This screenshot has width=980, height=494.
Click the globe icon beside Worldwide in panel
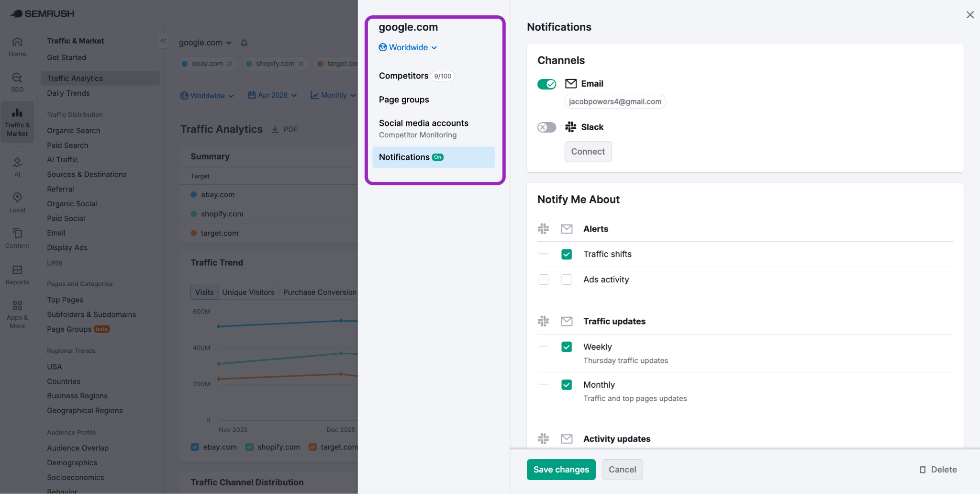coord(383,47)
